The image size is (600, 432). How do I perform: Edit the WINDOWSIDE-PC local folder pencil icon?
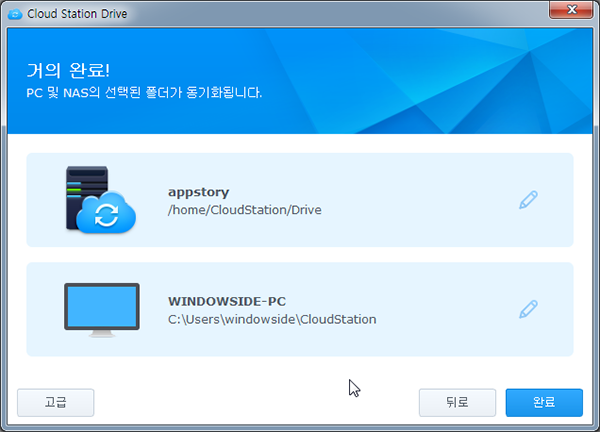(528, 309)
